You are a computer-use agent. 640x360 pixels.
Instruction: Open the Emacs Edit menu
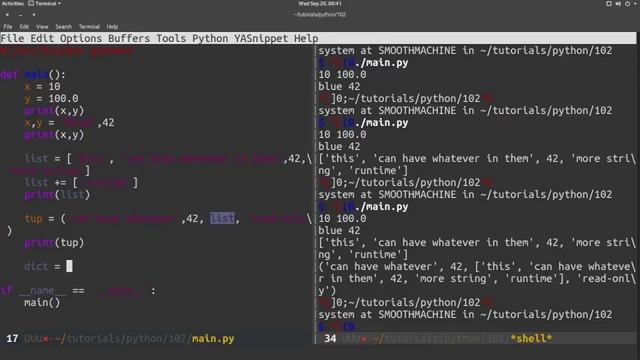tap(42, 38)
